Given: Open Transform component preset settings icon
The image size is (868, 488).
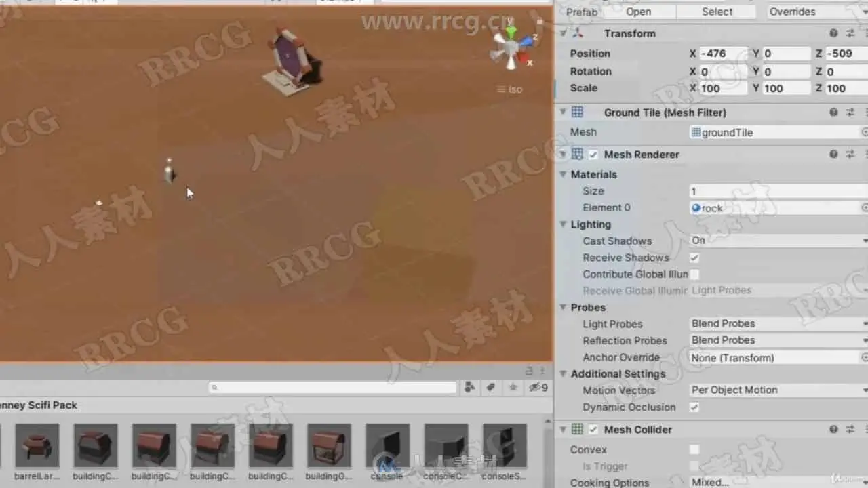Looking at the screenshot, I should (x=850, y=33).
